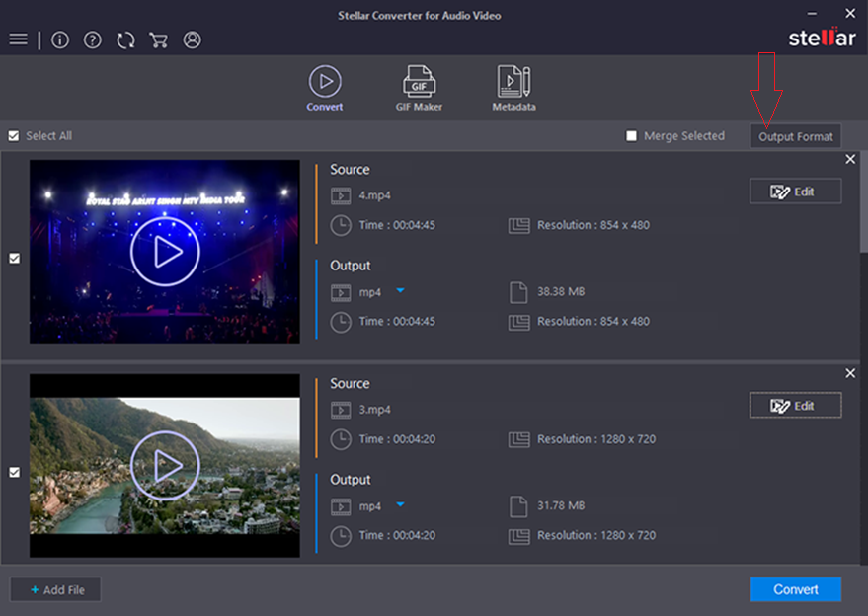Click the update refresh icon
The width and height of the screenshot is (868, 616).
point(125,39)
